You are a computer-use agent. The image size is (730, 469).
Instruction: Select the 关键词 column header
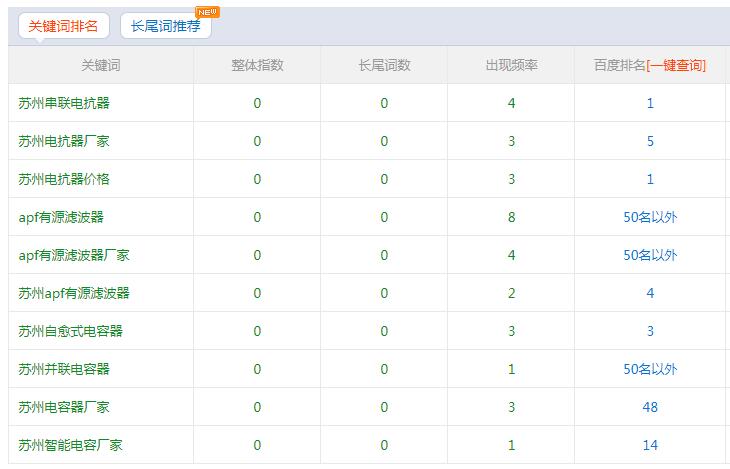coord(101,66)
